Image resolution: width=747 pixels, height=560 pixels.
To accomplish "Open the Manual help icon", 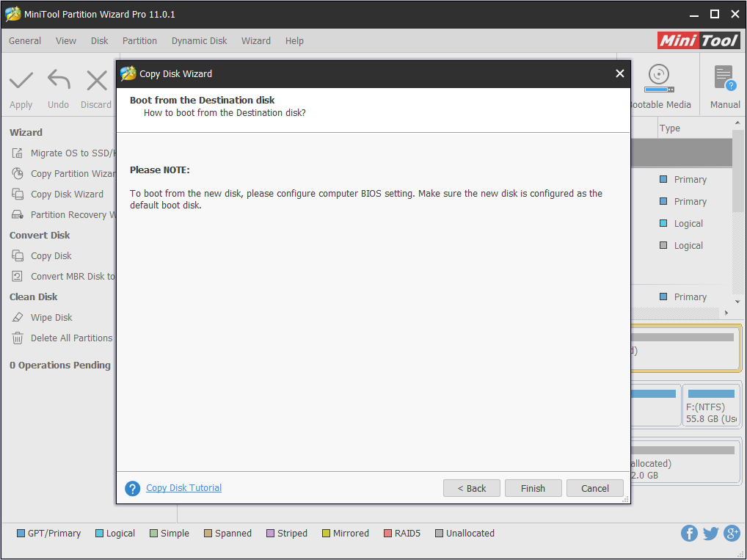I will click(724, 78).
